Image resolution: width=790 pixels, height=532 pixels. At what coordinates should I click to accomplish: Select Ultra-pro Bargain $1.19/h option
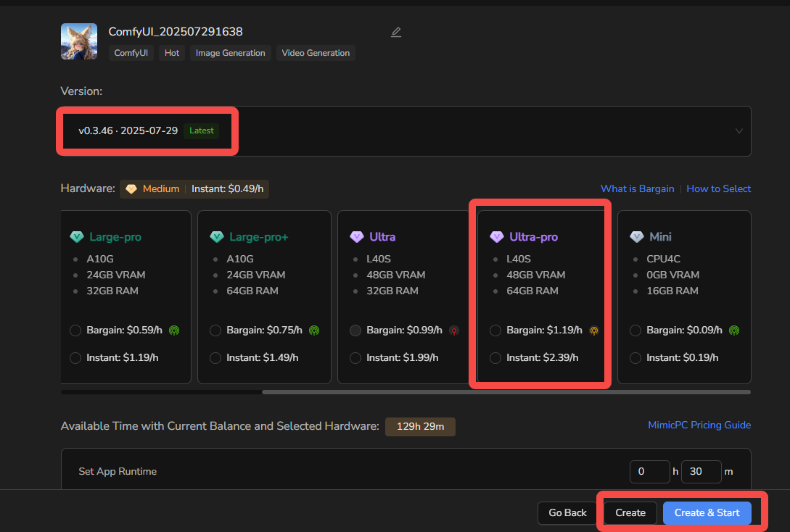(495, 331)
